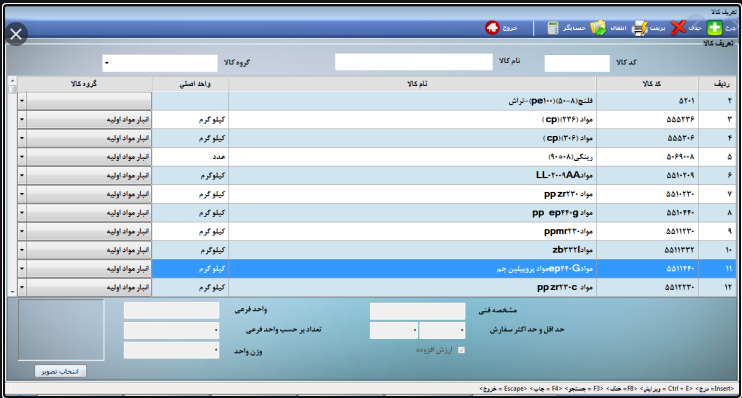Select row number cell ۱۲
742x398 pixels.
pyautogui.click(x=717, y=287)
